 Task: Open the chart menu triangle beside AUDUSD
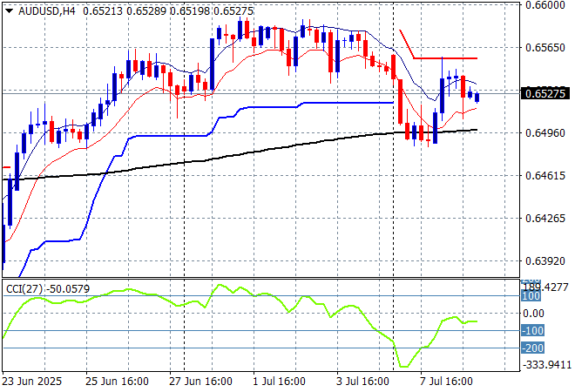pos(10,11)
